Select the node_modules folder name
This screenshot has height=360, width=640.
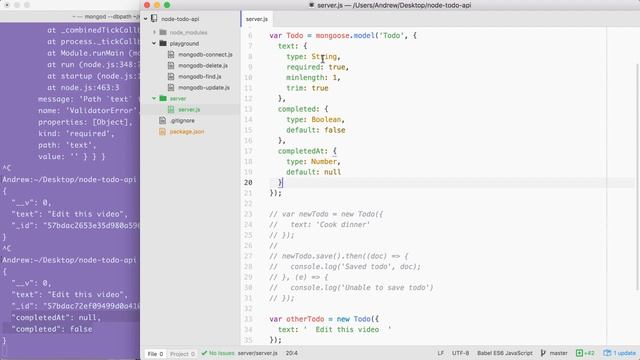click(188, 32)
